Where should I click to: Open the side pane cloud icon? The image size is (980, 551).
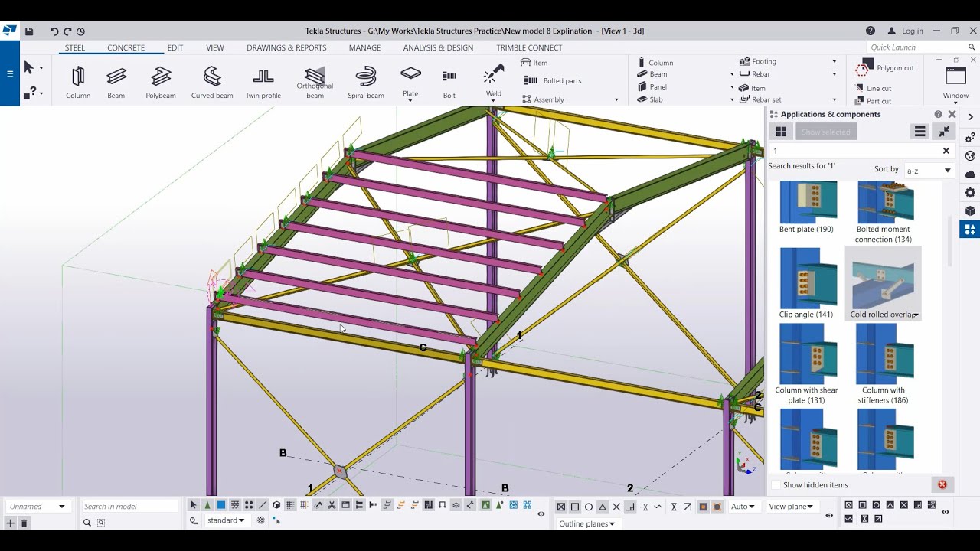[970, 174]
